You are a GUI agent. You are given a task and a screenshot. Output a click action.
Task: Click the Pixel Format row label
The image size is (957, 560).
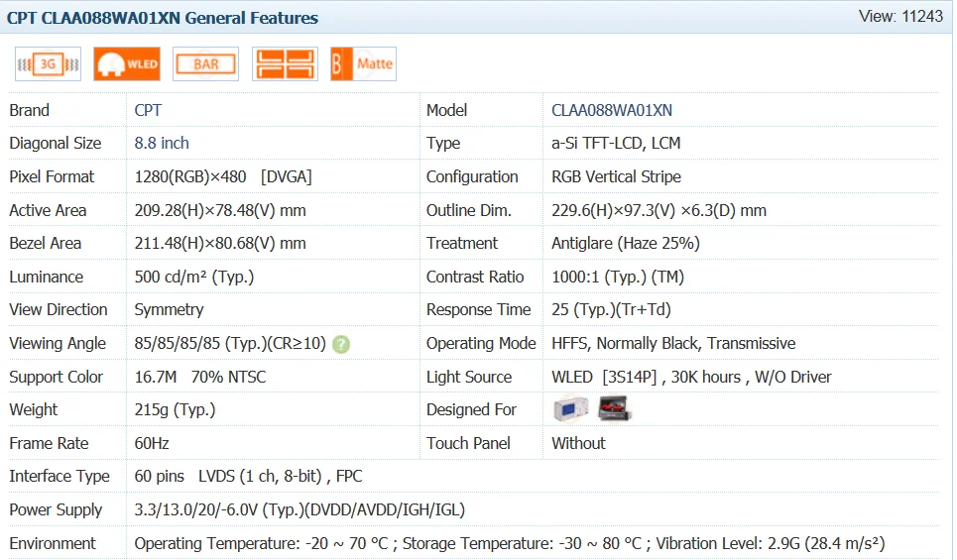pyautogui.click(x=52, y=176)
